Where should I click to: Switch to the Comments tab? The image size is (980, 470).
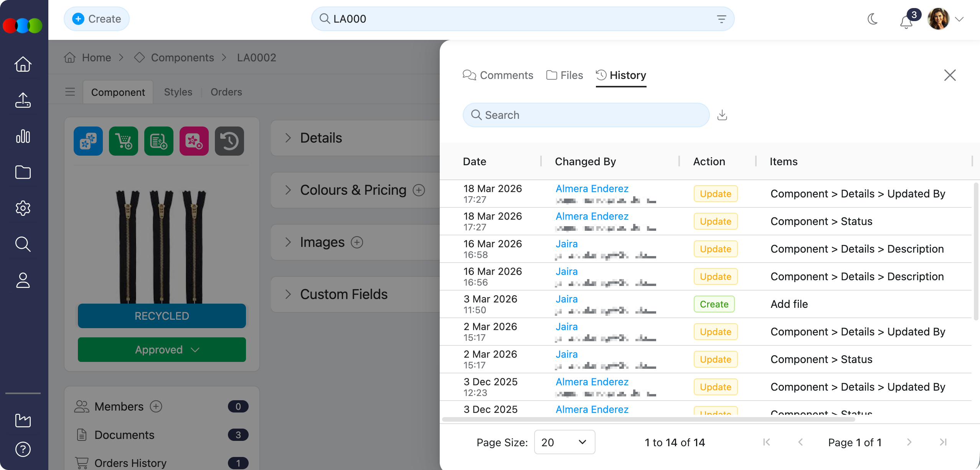498,75
